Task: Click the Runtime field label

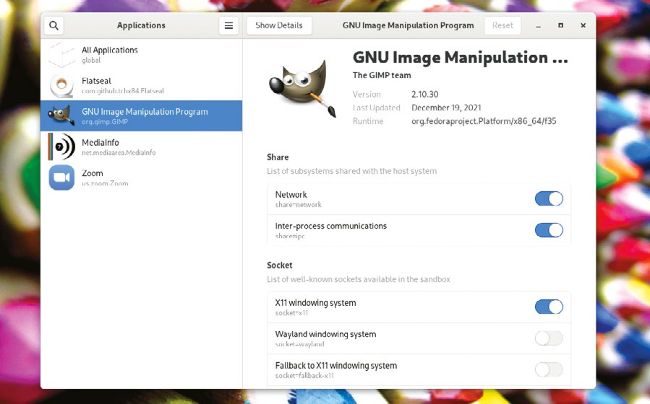Action: [x=368, y=121]
